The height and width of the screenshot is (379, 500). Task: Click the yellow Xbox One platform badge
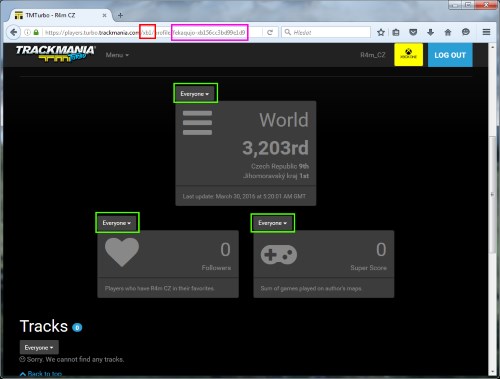pos(408,55)
